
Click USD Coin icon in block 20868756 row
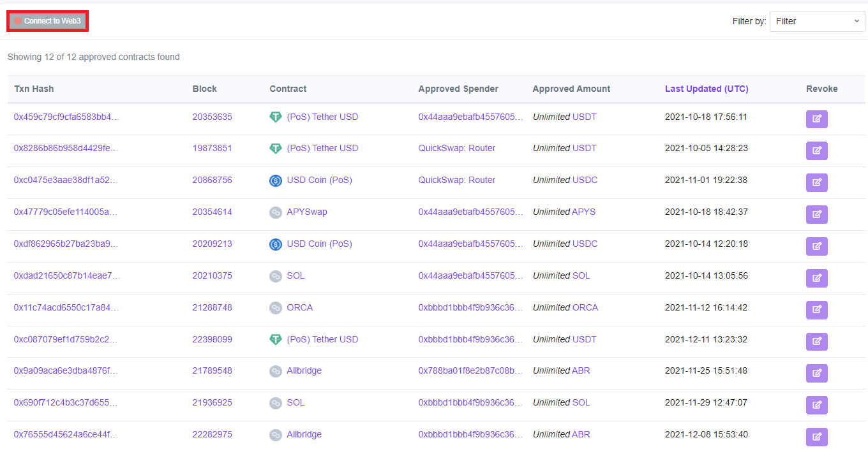pyautogui.click(x=276, y=180)
